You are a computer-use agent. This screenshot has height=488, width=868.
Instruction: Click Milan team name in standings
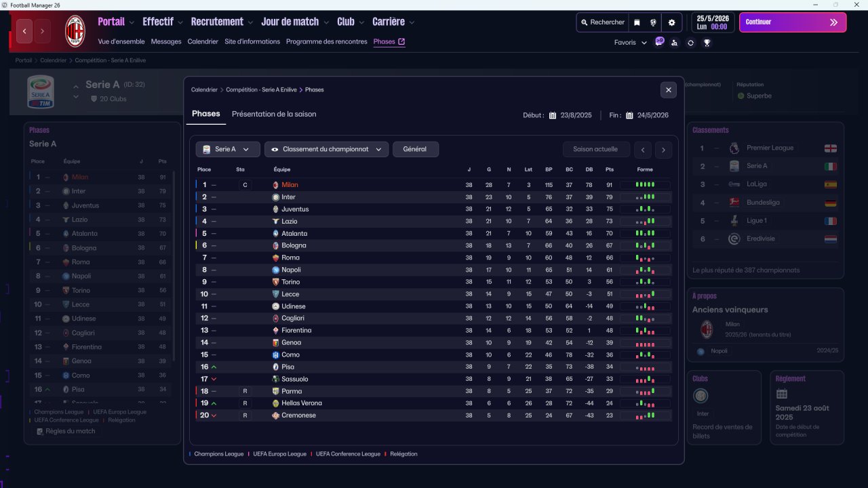click(x=290, y=185)
